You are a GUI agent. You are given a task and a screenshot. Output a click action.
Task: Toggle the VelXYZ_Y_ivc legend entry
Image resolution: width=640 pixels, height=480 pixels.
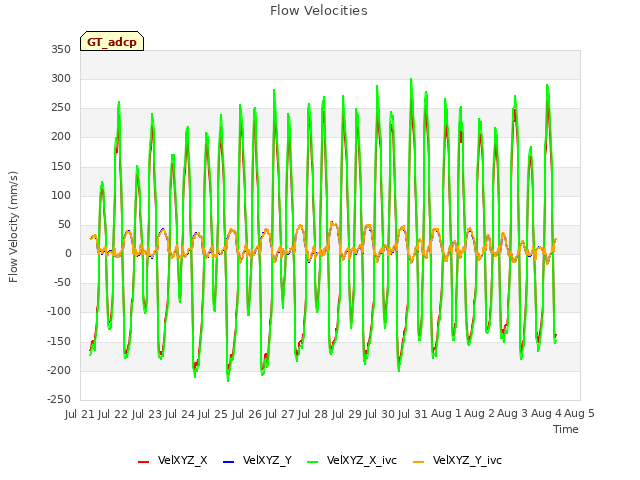coord(457,460)
